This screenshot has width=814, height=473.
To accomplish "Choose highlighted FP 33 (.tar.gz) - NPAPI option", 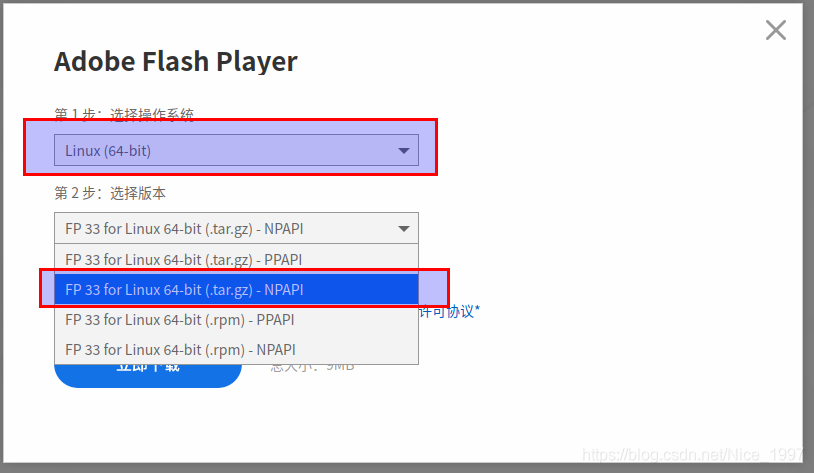I will pos(236,289).
